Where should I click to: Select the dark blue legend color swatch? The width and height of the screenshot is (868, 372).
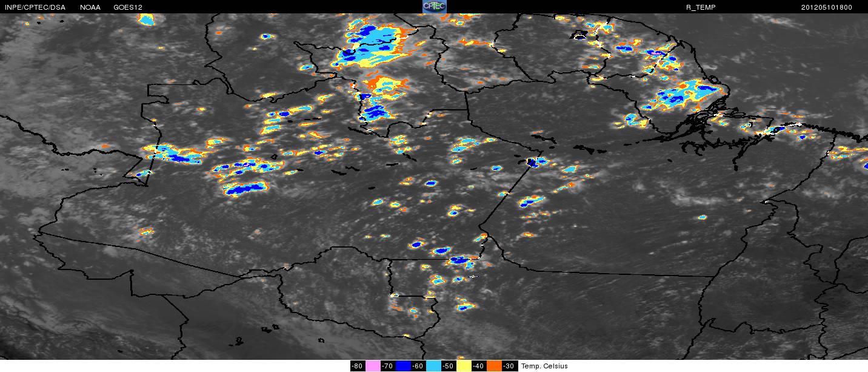(403, 366)
